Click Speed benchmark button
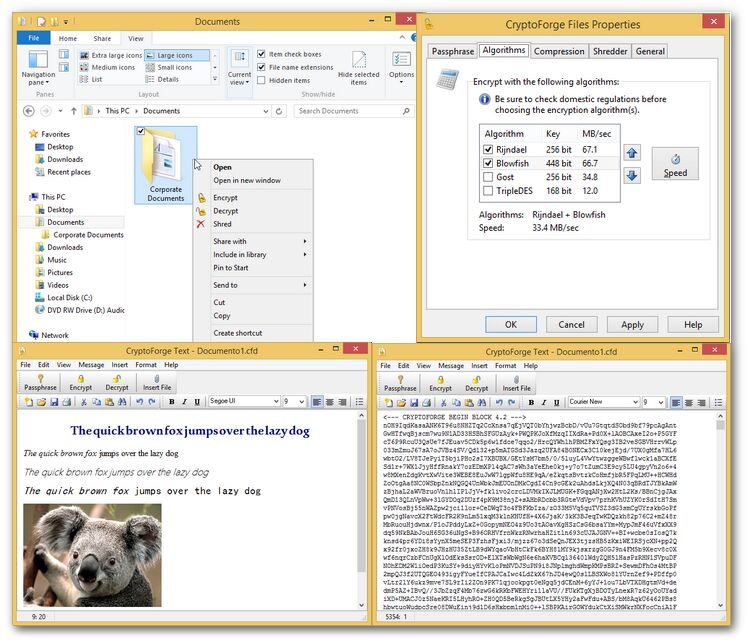 [675, 164]
